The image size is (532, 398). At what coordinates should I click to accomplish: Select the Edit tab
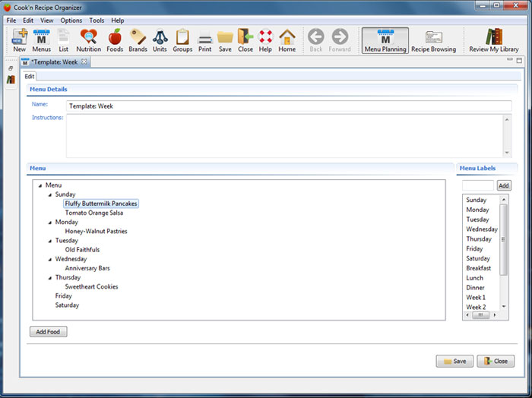[29, 76]
